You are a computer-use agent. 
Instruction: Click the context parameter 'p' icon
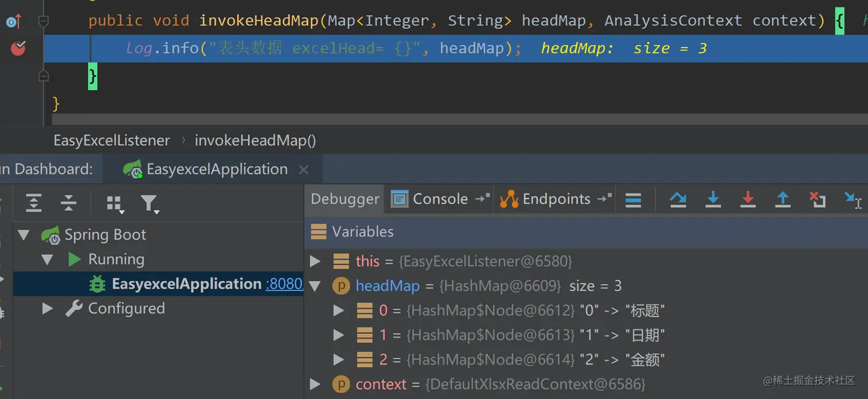click(341, 384)
